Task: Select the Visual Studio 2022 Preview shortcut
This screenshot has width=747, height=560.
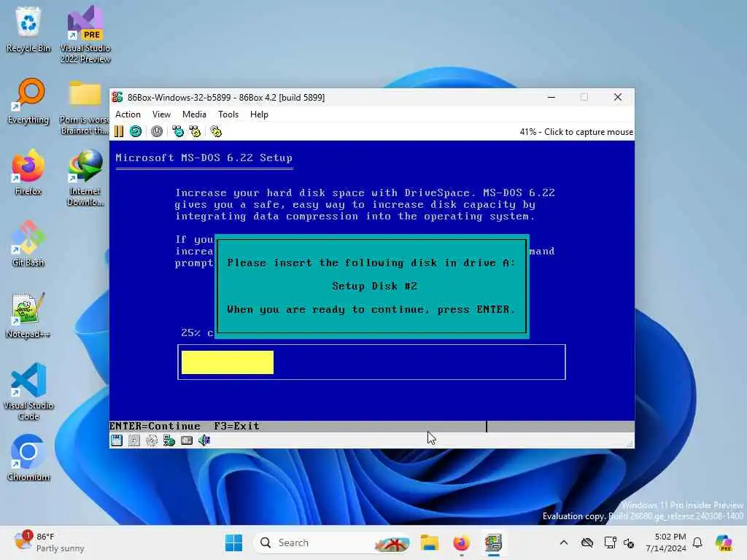Action: pyautogui.click(x=85, y=34)
